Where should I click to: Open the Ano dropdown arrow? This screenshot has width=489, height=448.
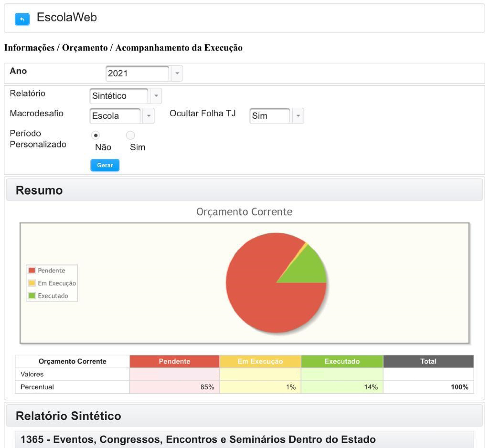click(177, 73)
